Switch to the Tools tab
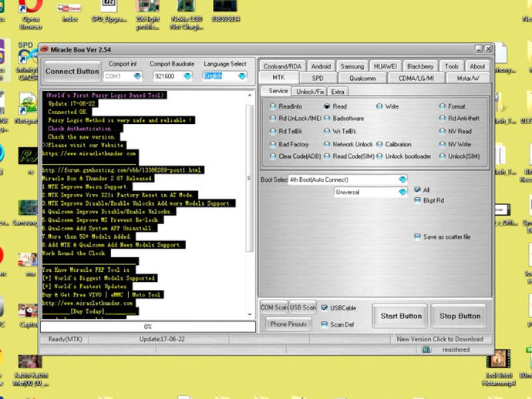 click(x=451, y=66)
